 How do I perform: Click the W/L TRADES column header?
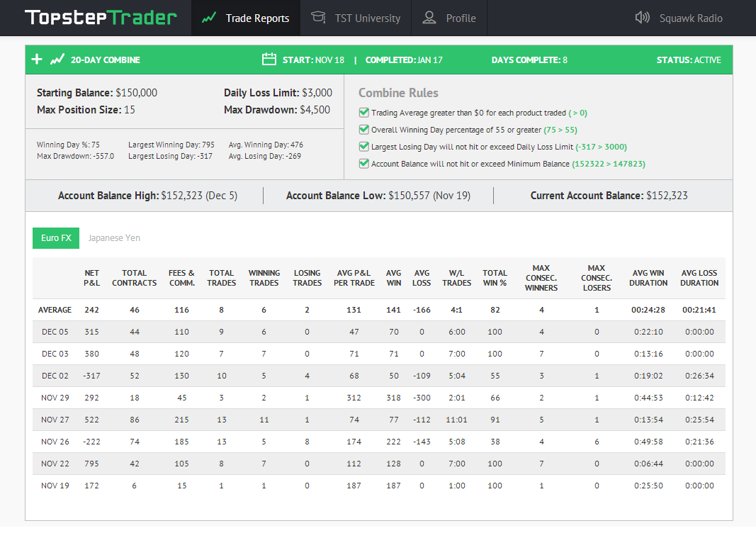coord(456,278)
